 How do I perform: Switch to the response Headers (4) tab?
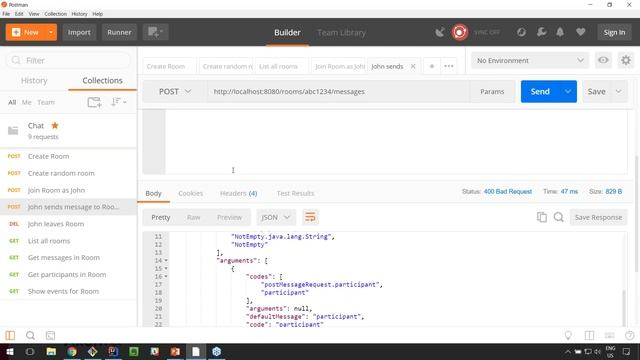pyautogui.click(x=238, y=193)
